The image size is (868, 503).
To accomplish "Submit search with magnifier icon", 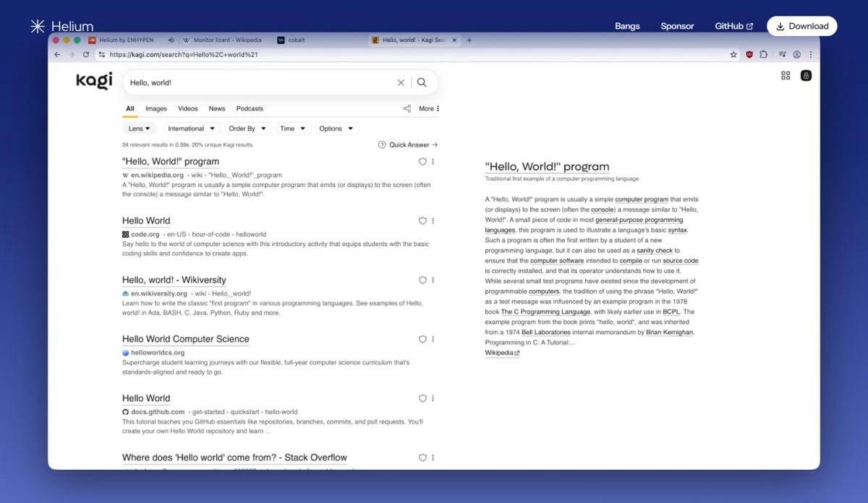I will [422, 82].
